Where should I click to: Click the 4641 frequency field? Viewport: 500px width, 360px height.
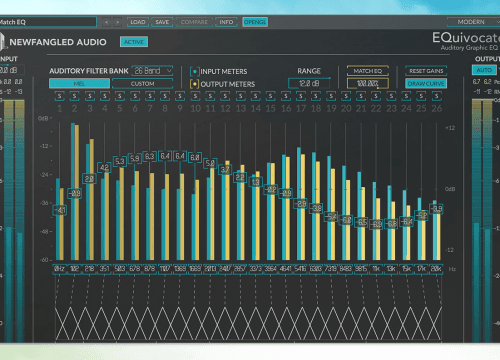click(x=286, y=269)
